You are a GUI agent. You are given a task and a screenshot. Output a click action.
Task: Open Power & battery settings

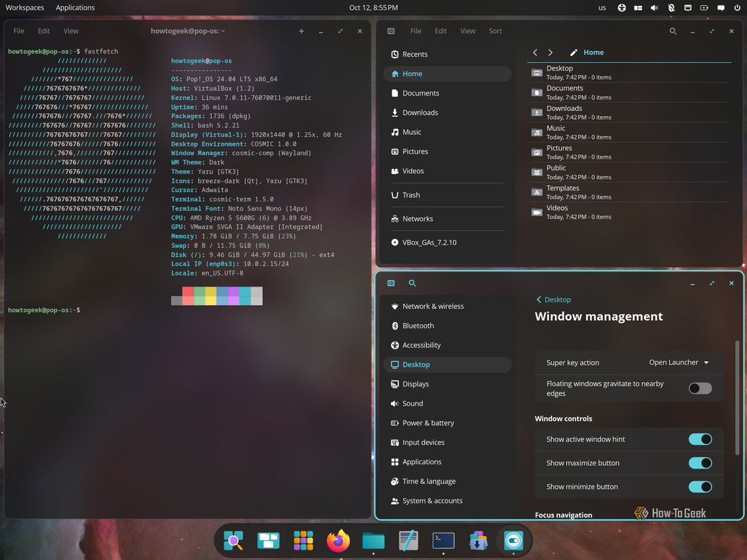(x=448, y=423)
